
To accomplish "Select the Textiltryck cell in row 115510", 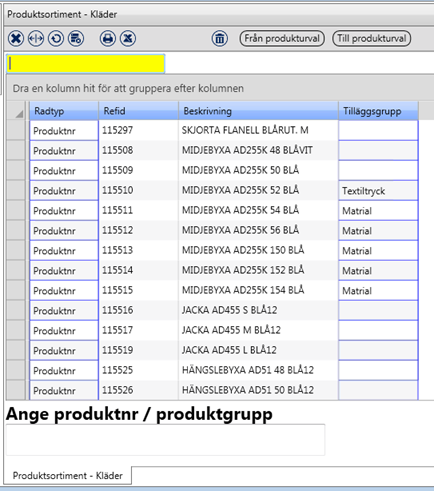I will (378, 191).
